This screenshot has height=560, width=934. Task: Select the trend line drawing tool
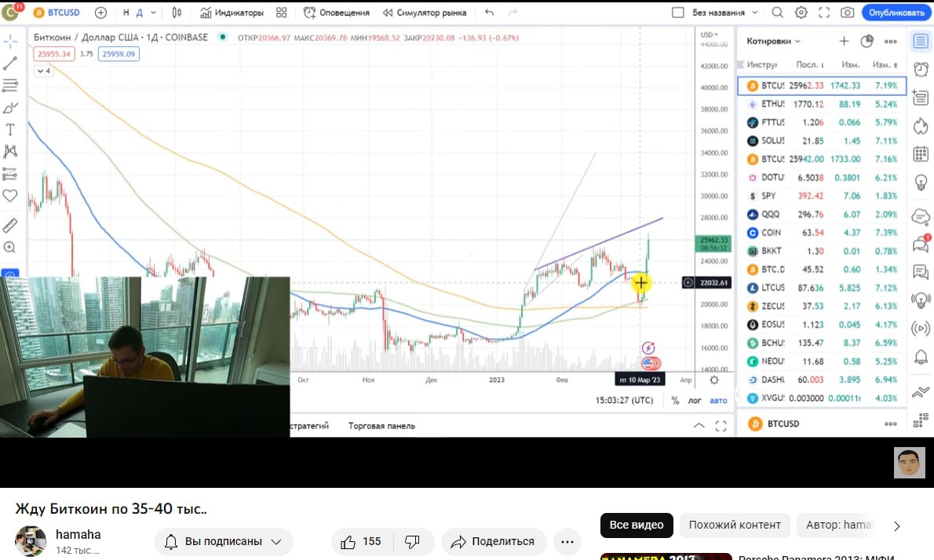pos(10,64)
